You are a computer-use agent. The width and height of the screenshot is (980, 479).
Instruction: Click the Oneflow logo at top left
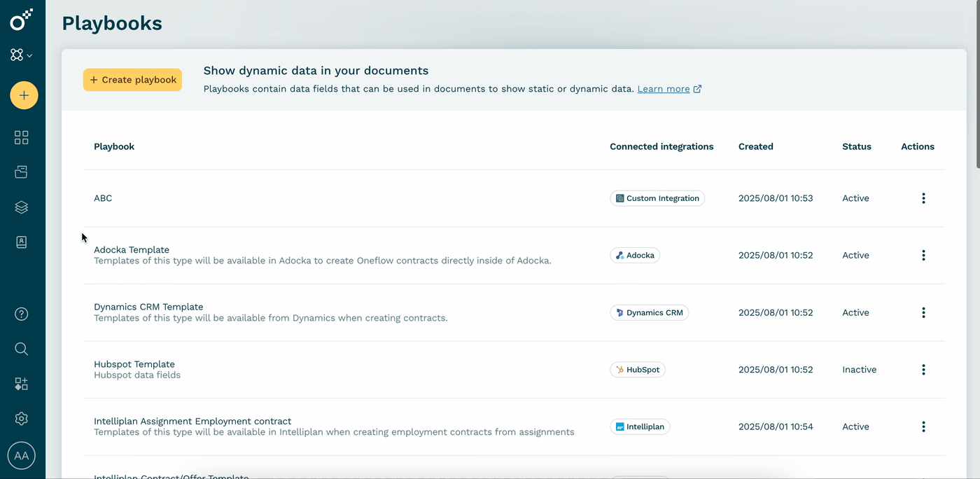click(22, 20)
